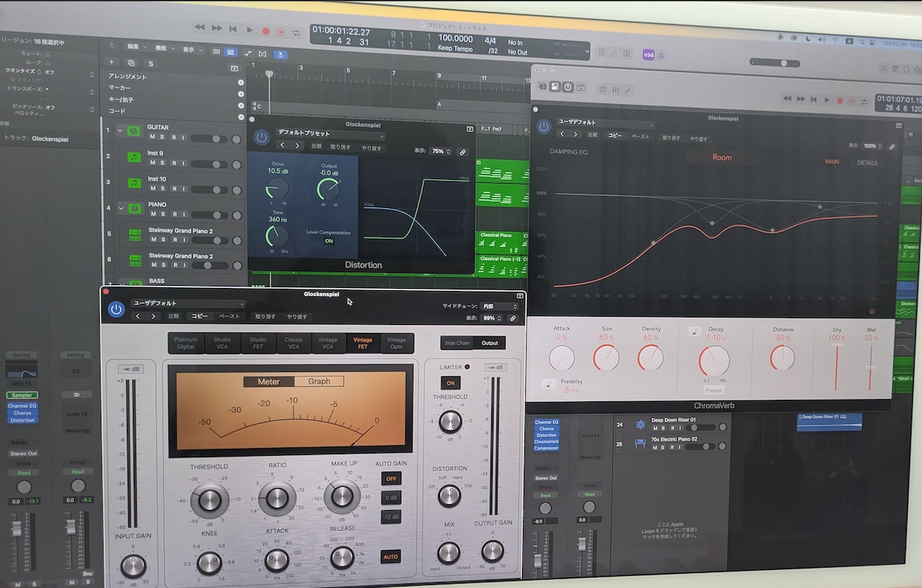Viewport: 922px width, 588px height.
Task: Switch Compressor panel to Side Chain
Action: tap(456, 343)
